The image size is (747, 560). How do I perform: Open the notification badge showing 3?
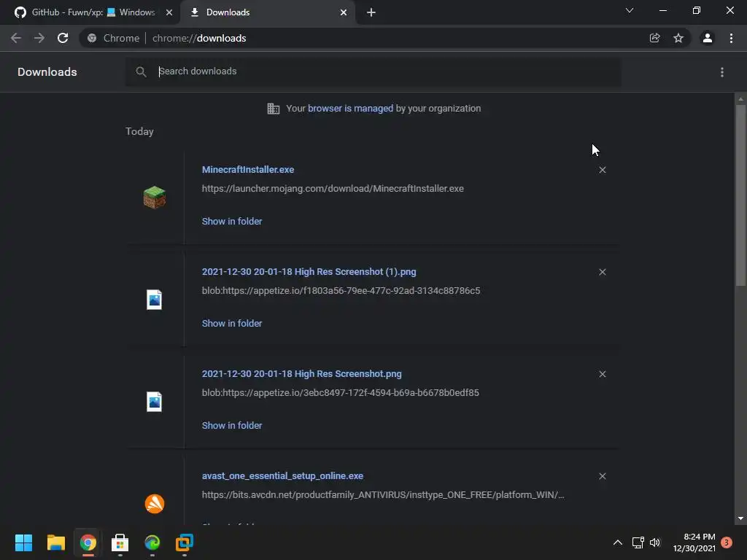[727, 542]
